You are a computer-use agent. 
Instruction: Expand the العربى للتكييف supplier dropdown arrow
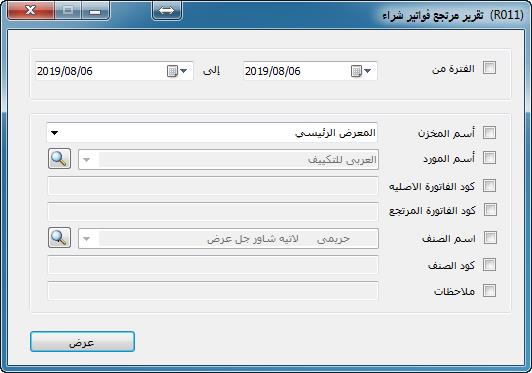87,160
